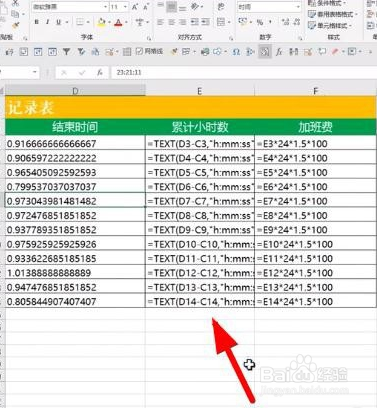This screenshot has width=377, height=408.
Task: Click the Cancel X in formula bar
Action: tap(64, 72)
